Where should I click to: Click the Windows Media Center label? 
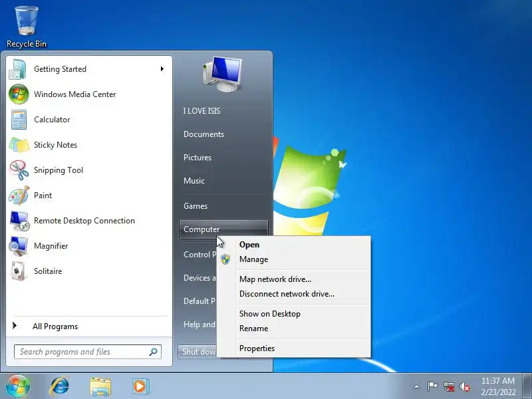(75, 94)
